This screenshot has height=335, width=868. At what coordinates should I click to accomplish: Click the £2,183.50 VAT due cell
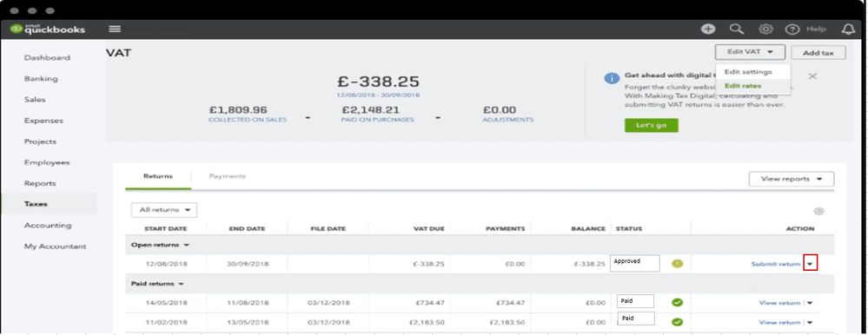tap(427, 322)
